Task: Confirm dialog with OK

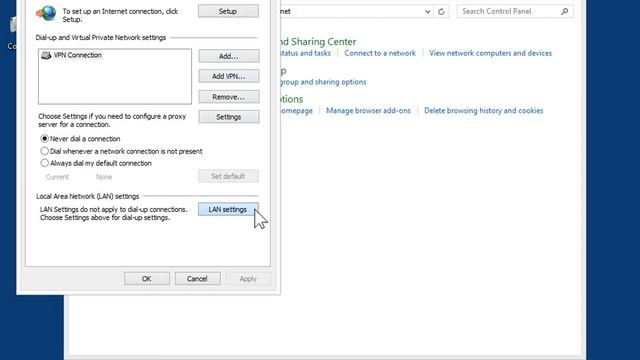Action: [147, 279]
